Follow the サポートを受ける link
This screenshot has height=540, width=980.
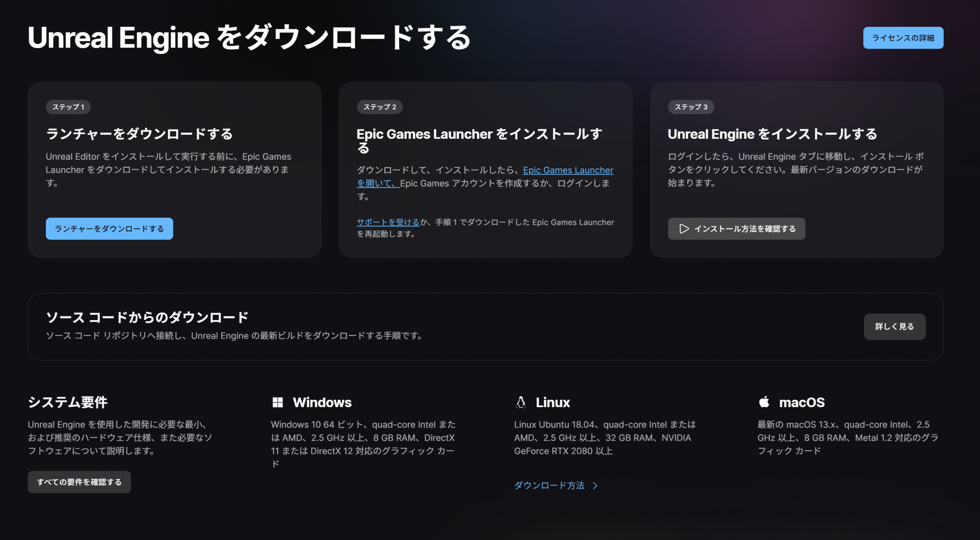[388, 222]
